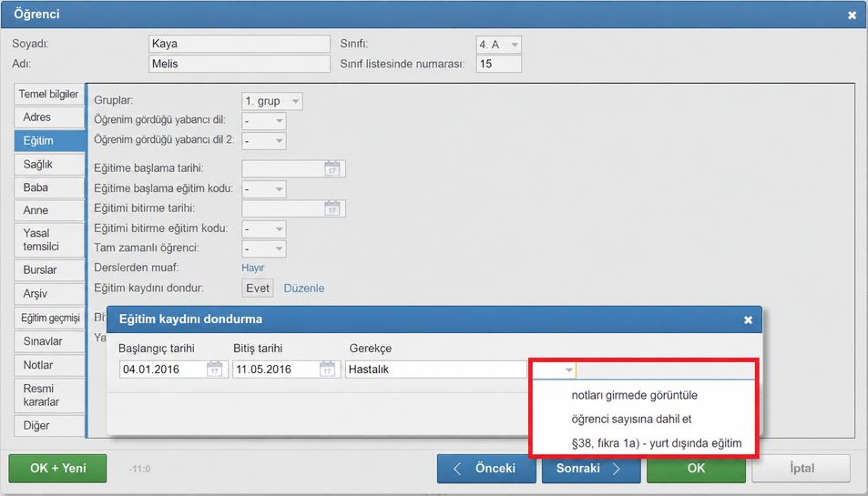Click the Gerekçe field containing Hastalık

435,369
